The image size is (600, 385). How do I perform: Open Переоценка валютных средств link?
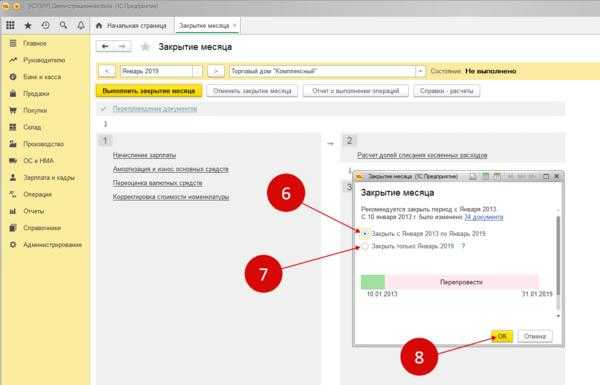[157, 183]
